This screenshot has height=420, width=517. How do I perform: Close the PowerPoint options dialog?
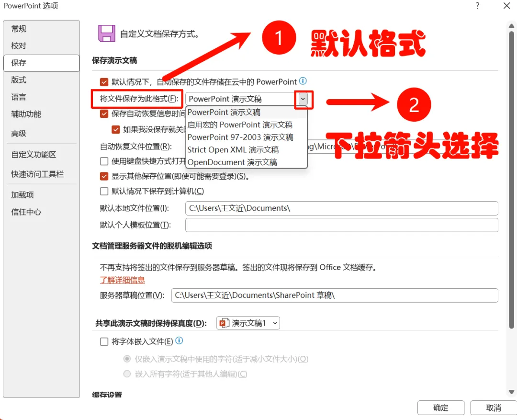click(507, 6)
